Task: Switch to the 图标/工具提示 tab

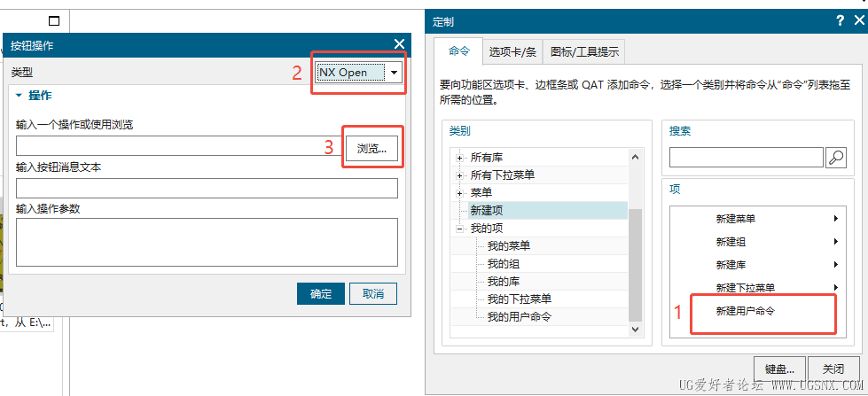Action: pos(584,52)
